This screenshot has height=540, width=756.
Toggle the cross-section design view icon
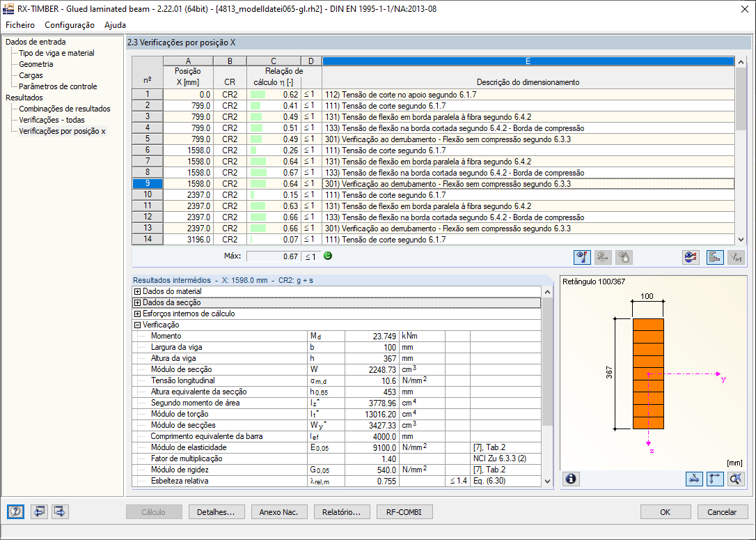click(x=582, y=257)
